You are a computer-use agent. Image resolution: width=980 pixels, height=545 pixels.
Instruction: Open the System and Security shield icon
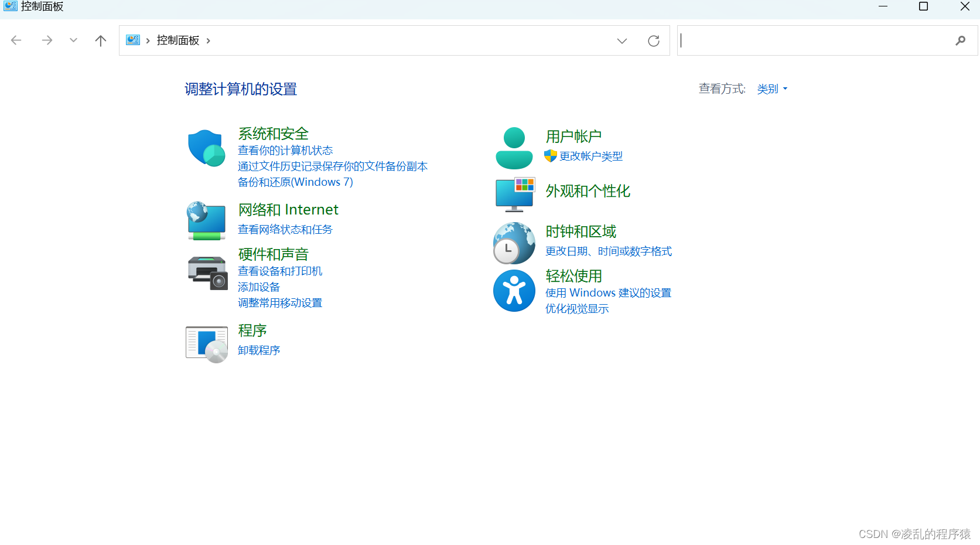pos(206,148)
